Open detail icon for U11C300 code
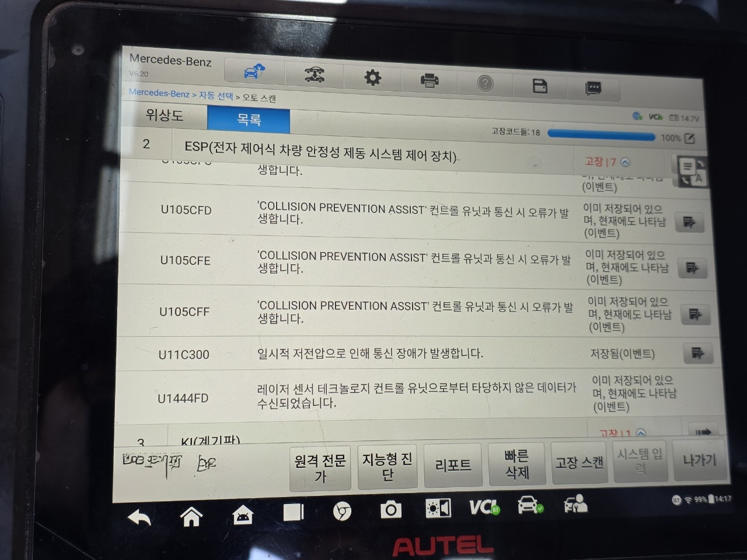 (697, 353)
